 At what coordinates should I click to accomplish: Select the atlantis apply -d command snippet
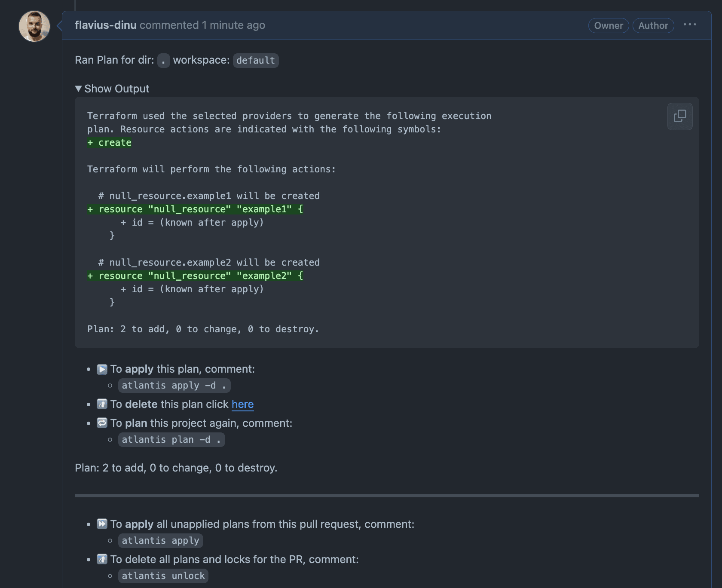(174, 385)
